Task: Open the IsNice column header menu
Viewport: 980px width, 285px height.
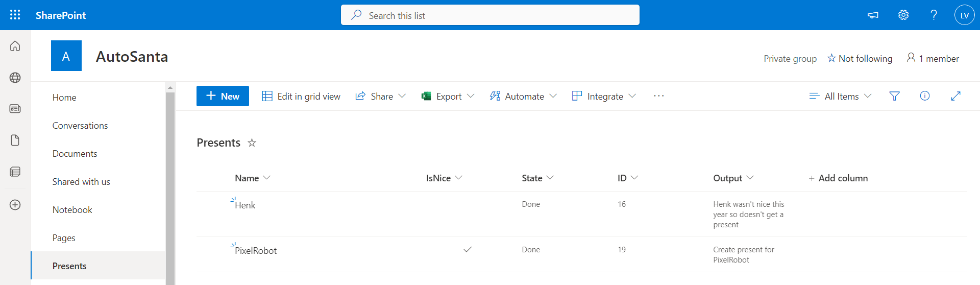Action: click(x=444, y=178)
